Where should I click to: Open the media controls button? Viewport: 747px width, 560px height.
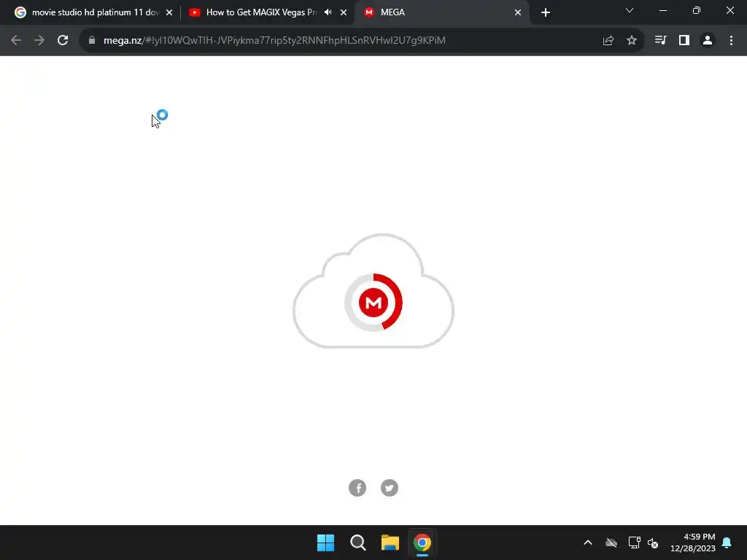tap(660, 41)
